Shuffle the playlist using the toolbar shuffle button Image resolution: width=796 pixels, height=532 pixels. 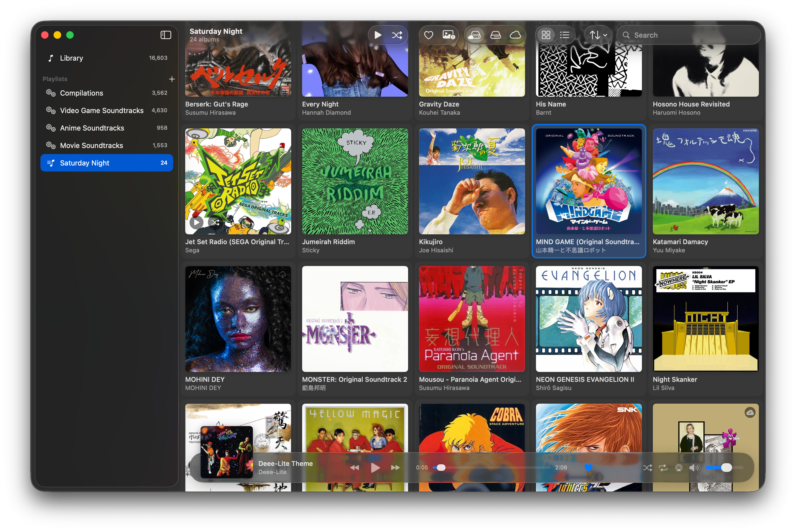(x=397, y=35)
